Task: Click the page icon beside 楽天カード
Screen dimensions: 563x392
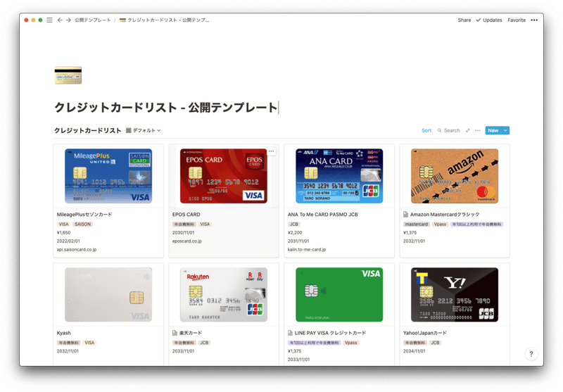Action: pos(175,333)
